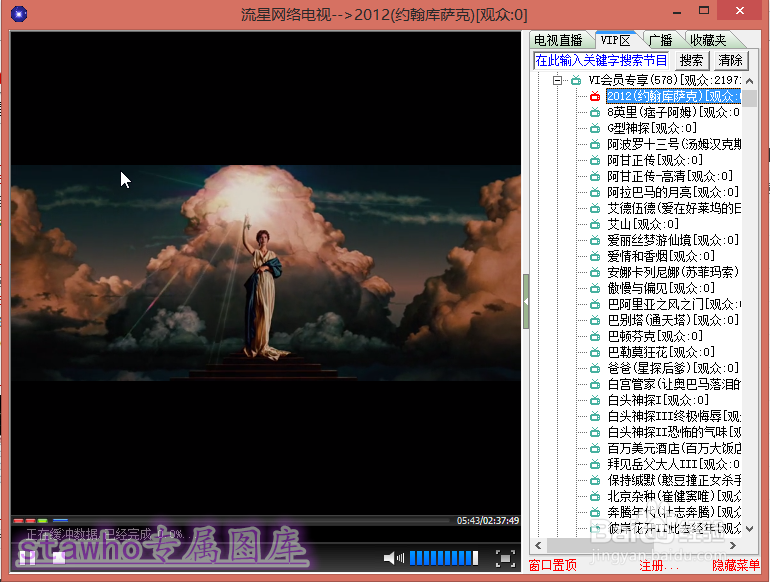Click TV icon beside 8英里(痞子阿姆)
The width and height of the screenshot is (770, 582).
pos(595,112)
